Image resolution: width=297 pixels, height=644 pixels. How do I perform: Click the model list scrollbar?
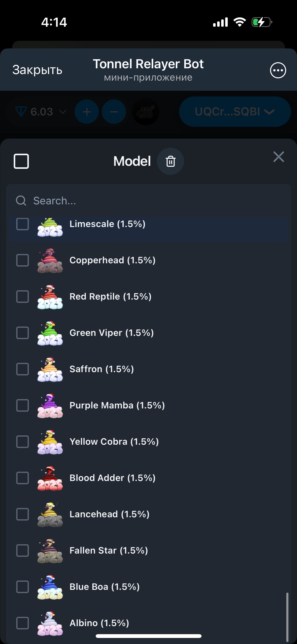coord(287,617)
